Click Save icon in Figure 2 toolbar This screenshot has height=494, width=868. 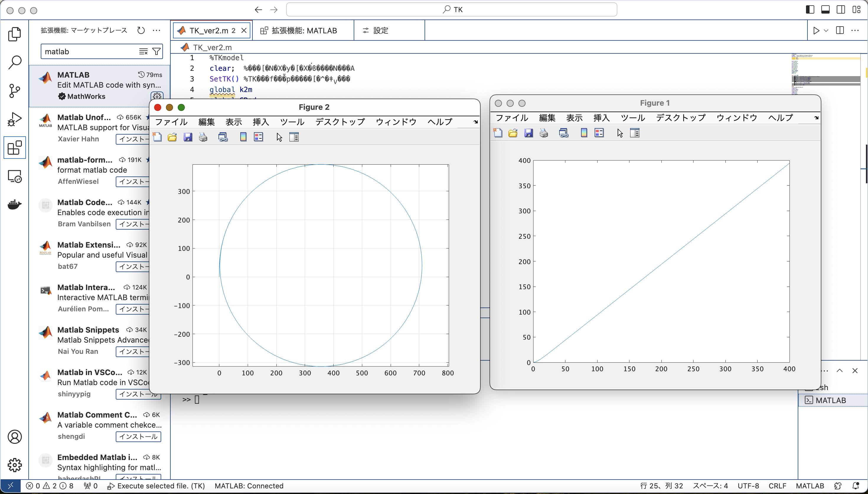[x=188, y=137]
